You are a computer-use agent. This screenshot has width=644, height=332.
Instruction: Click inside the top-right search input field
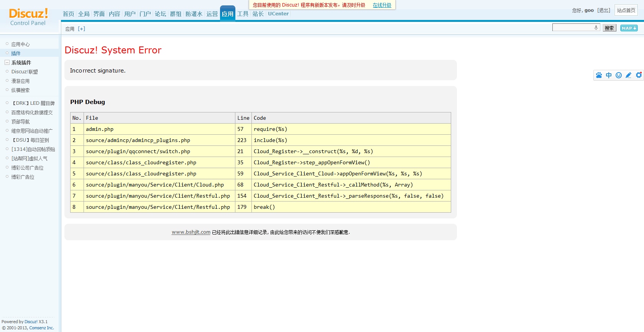point(573,28)
